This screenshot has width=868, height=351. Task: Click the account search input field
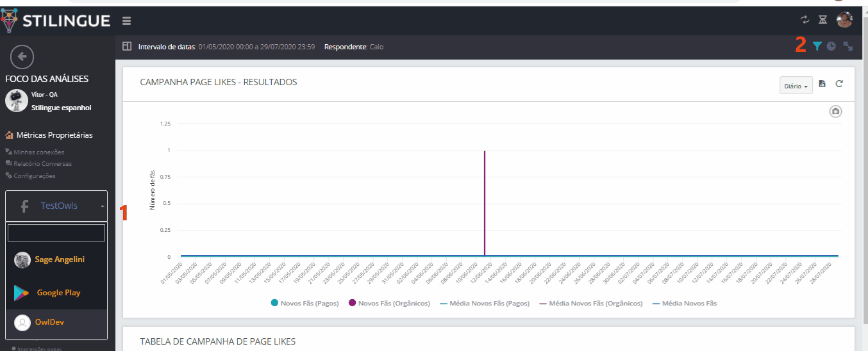[56, 233]
